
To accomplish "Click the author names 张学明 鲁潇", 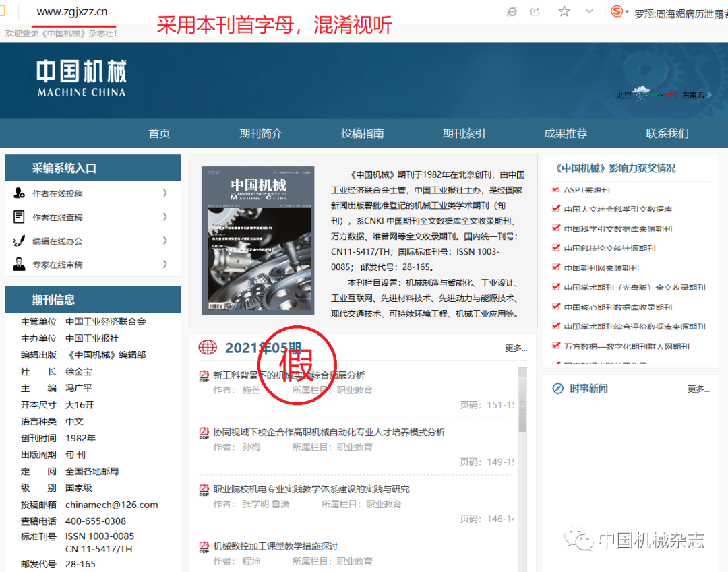I will click(x=266, y=504).
